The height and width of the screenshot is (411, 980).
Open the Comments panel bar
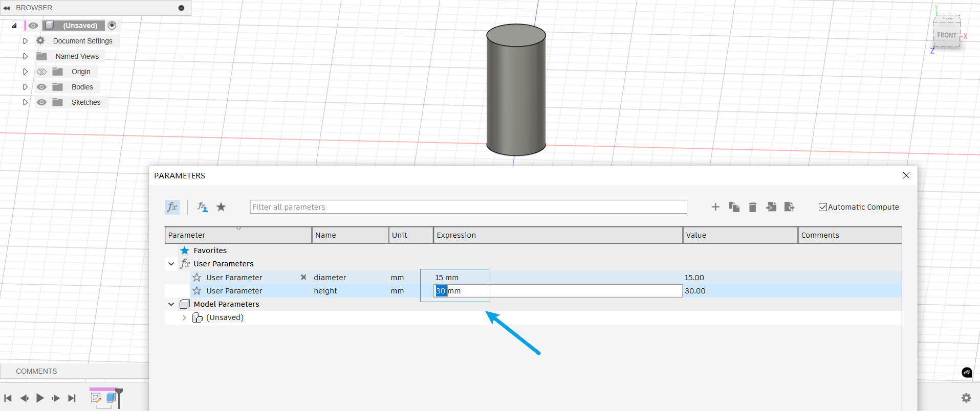pyautogui.click(x=75, y=371)
